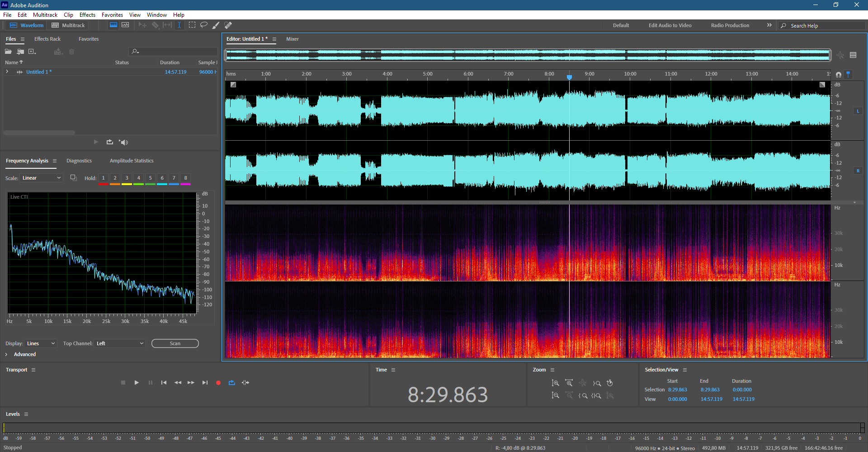Switch to Multitrack view
This screenshot has height=452, width=868.
click(68, 25)
